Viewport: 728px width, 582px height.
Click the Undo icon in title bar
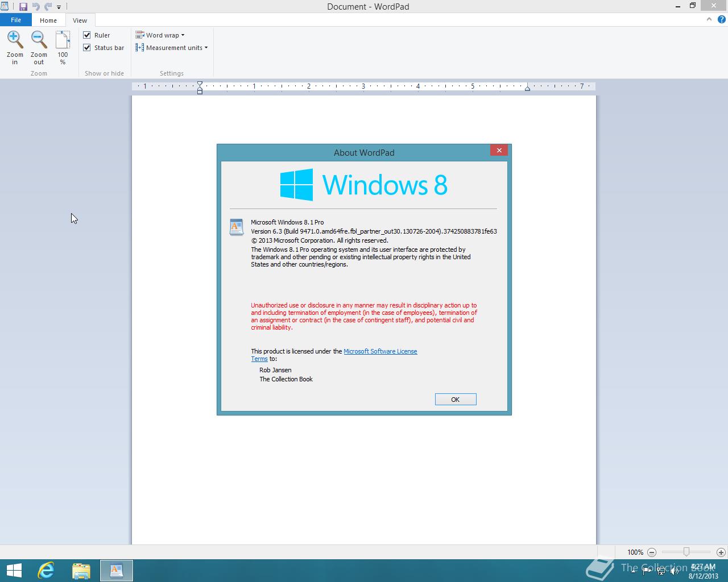point(36,7)
